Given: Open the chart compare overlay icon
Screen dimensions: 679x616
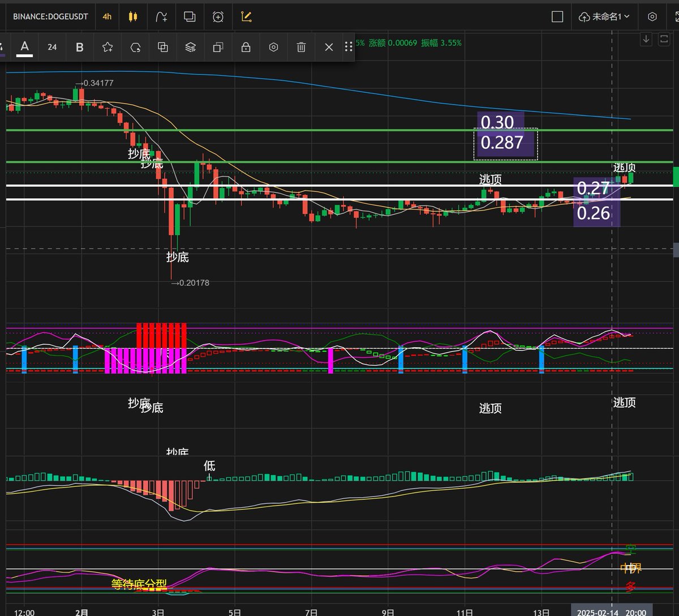Looking at the screenshot, I should (190, 16).
